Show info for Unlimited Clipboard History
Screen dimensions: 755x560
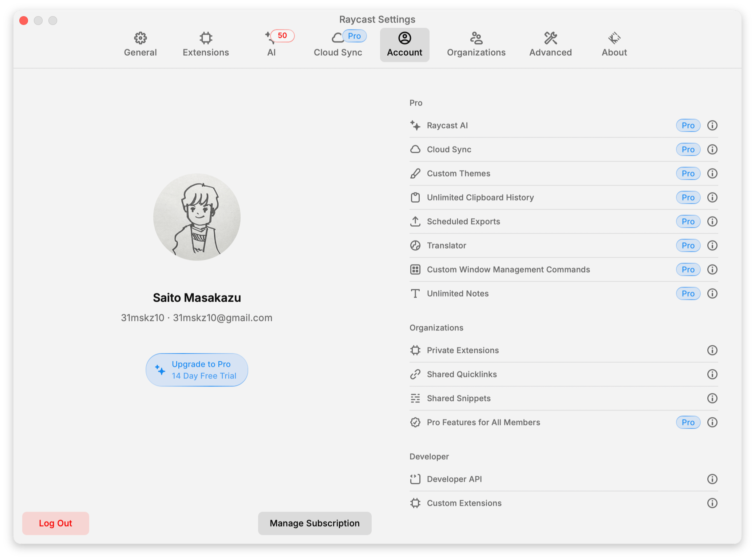(x=712, y=198)
